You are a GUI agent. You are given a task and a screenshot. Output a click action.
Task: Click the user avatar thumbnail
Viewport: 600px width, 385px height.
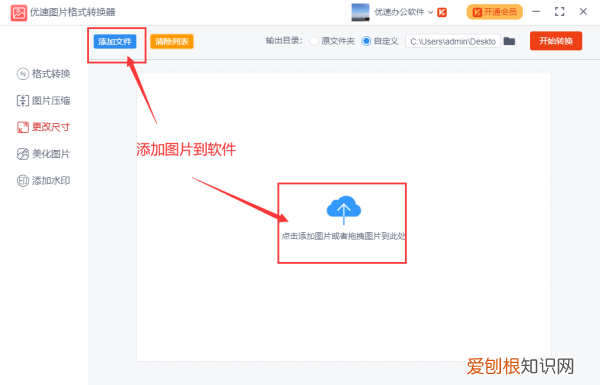tap(360, 12)
